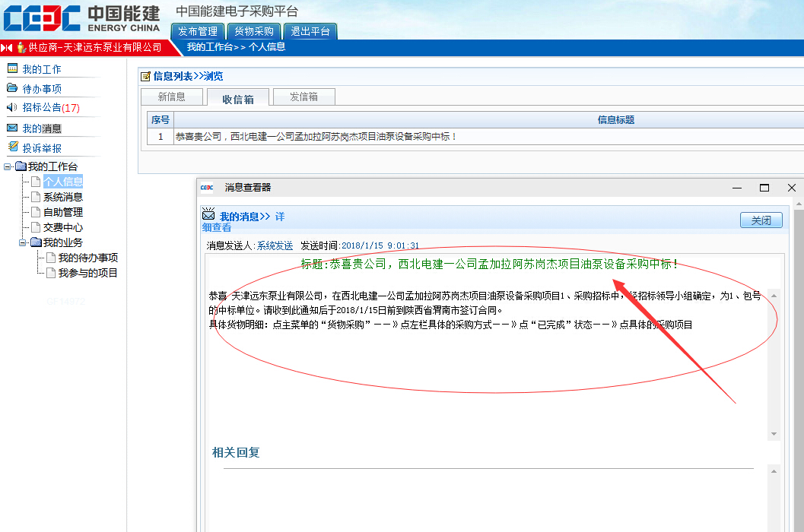
Task: Collapse the 我的工作台 tree node
Action: [x=5, y=166]
